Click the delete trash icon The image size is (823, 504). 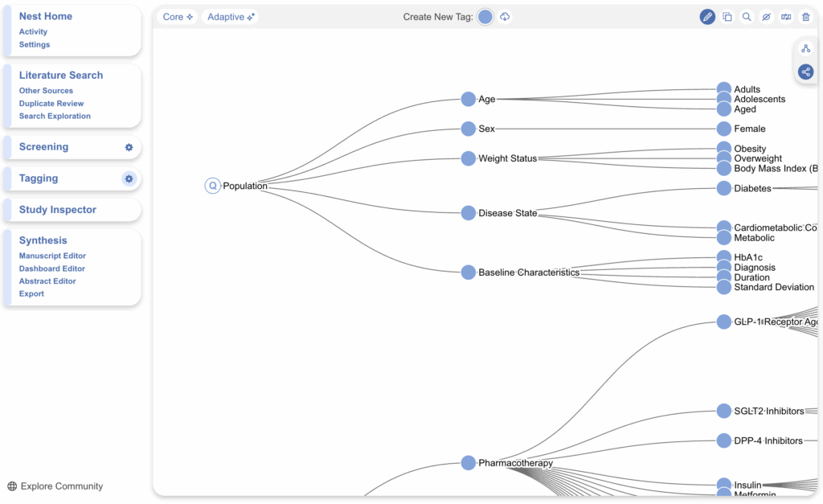805,17
